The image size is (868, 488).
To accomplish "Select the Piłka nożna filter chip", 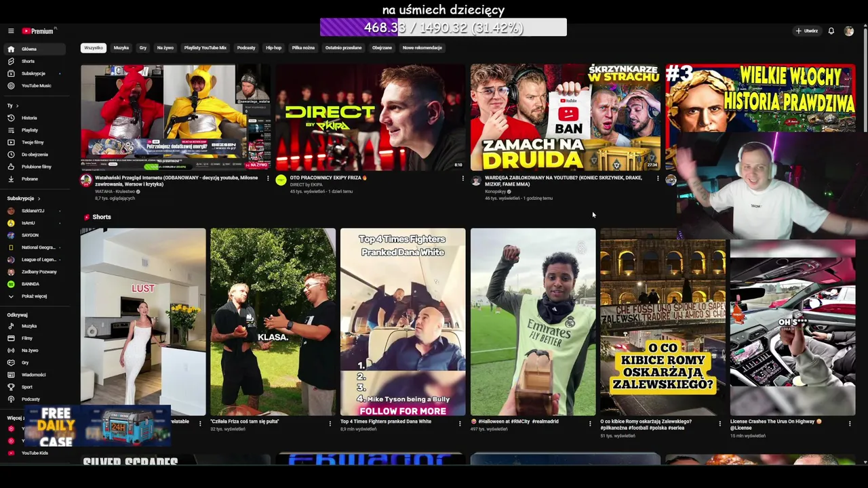I will tap(303, 48).
